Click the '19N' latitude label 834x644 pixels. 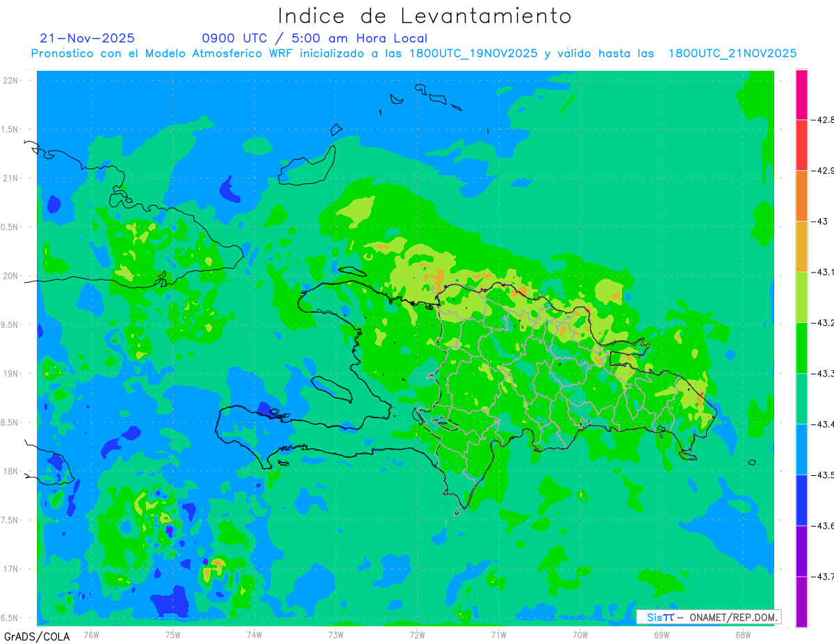tap(11, 374)
